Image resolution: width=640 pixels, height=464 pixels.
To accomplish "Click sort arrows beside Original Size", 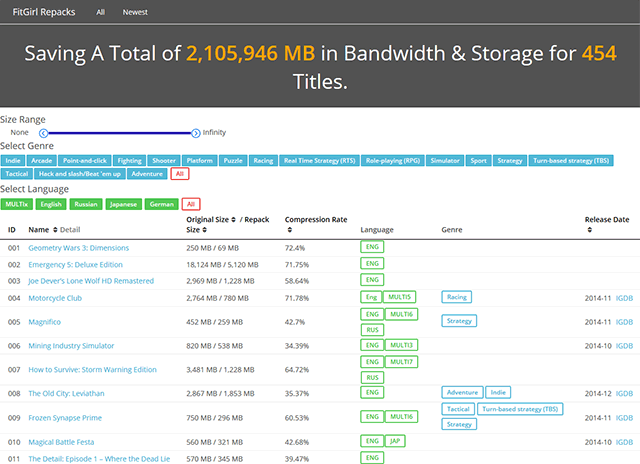I will [235, 218].
